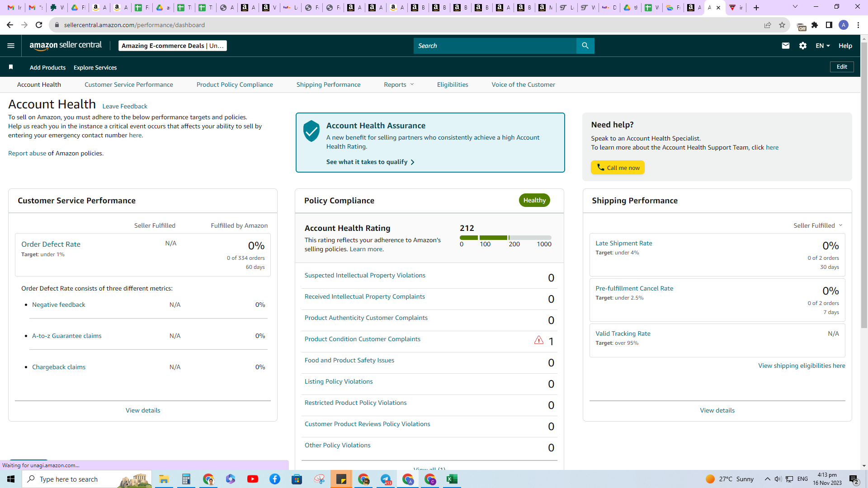
Task: Open the Amazing E-commerce Deals store selector
Action: (172, 46)
